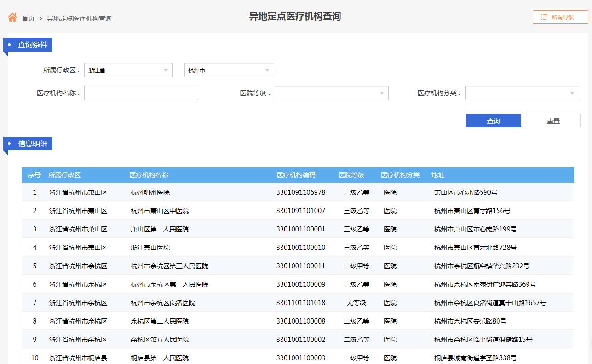Select 浙江萧山医院 row name
This screenshot has height=364, width=592.
click(x=150, y=248)
